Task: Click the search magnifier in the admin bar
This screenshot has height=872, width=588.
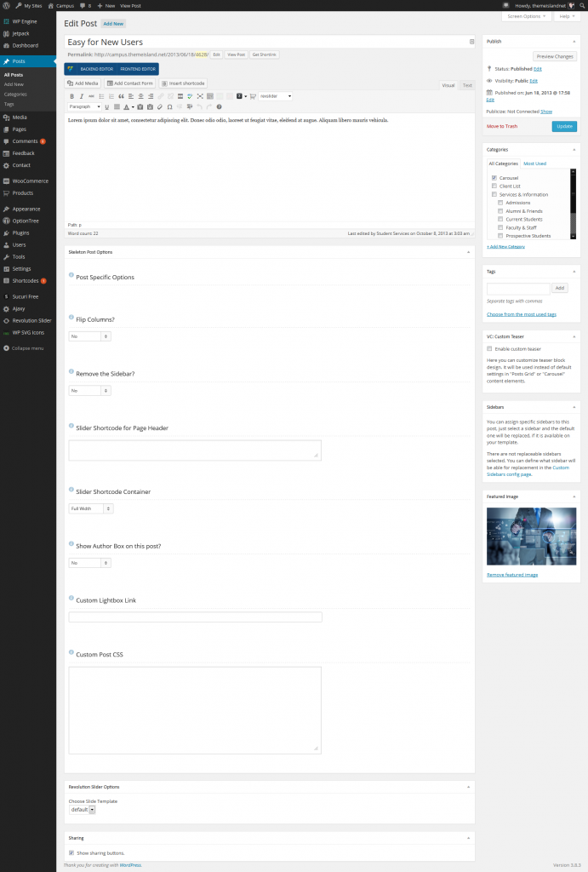Action: pos(582,5)
